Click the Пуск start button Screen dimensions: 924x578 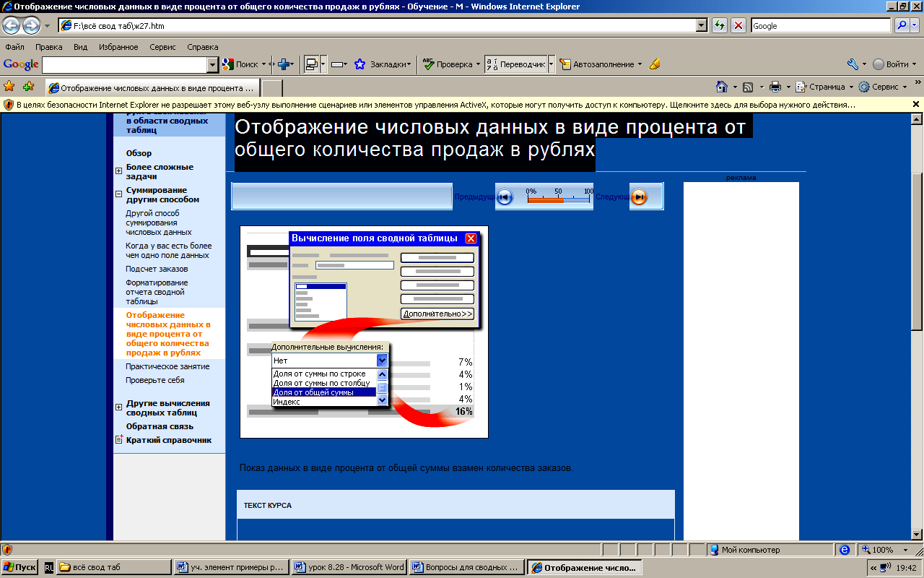(x=19, y=567)
